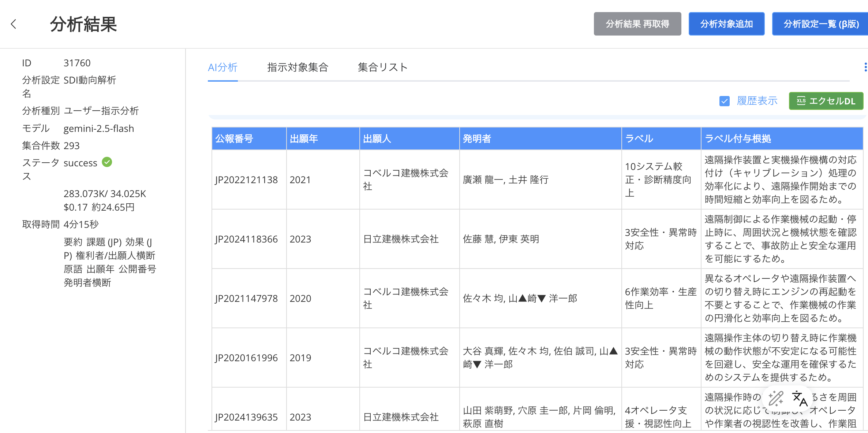868x433 pixels.
Task: Click publication number JP2022121138 cell
Action: 246,180
